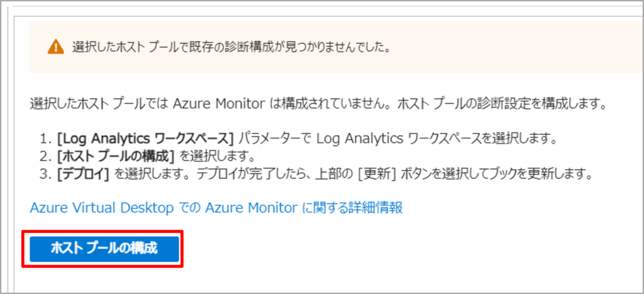Click the empty right side of warning banner
This screenshot has height=294, width=644.
pos(535,47)
